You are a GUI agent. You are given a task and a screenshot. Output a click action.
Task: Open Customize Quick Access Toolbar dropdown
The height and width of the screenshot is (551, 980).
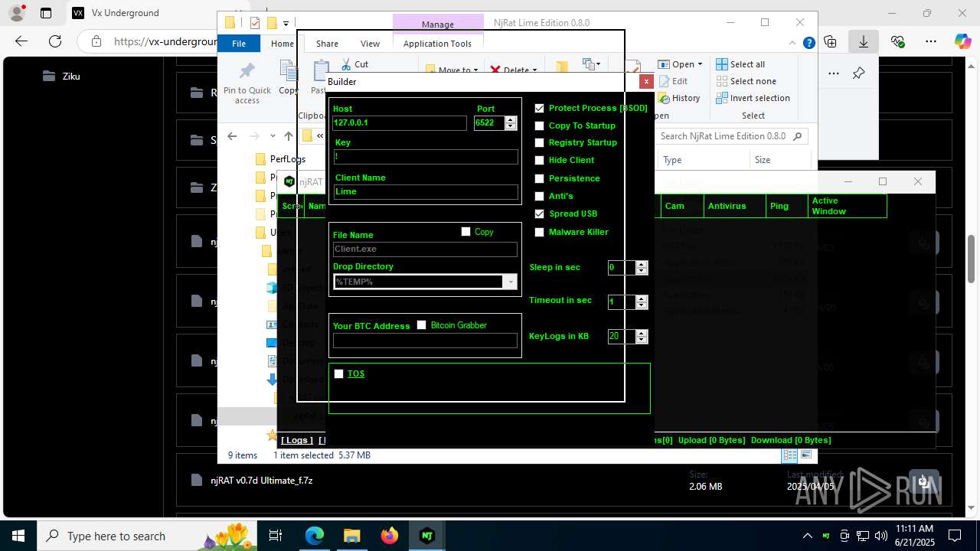pos(286,24)
